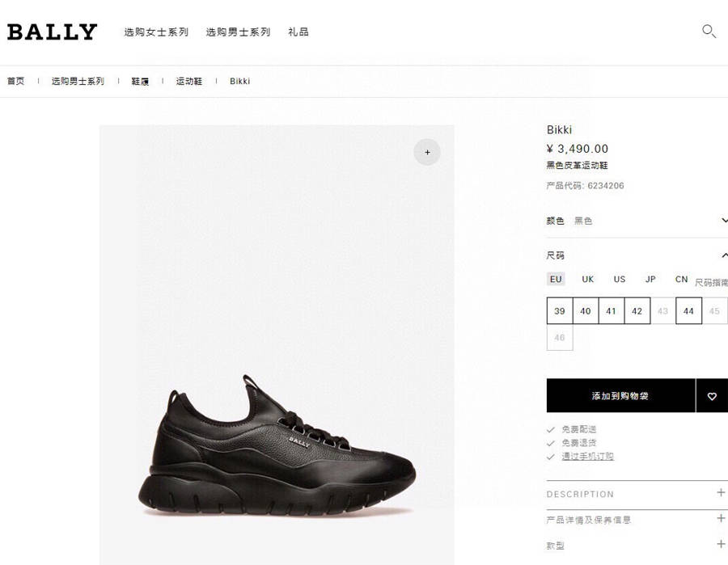Screen dimensions: 728x565
Task: Switch size system to JP
Action: (x=650, y=279)
